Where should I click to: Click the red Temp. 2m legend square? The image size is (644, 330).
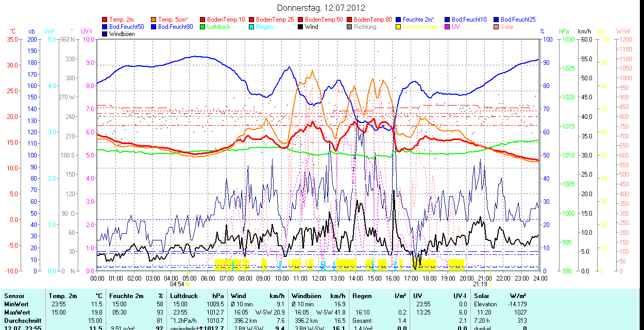point(105,20)
